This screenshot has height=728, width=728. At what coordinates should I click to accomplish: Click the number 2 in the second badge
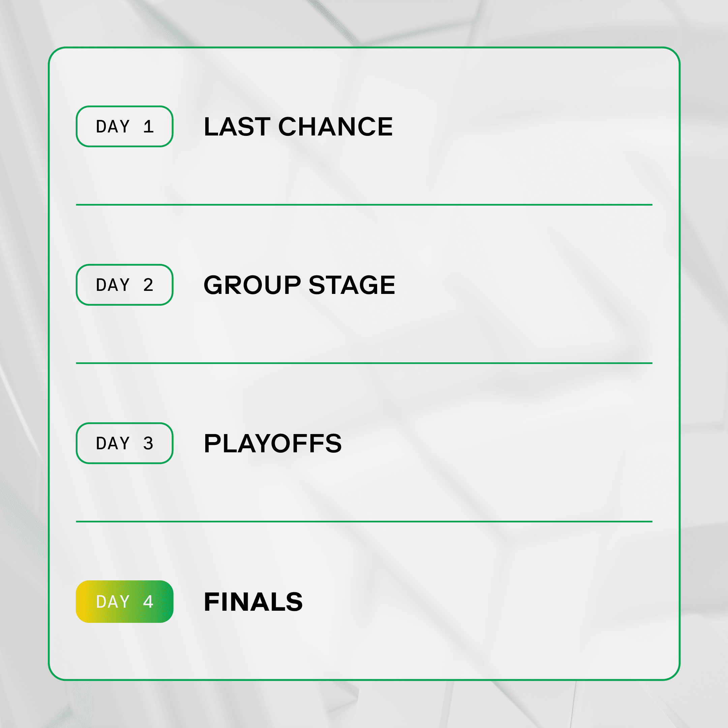click(x=148, y=285)
